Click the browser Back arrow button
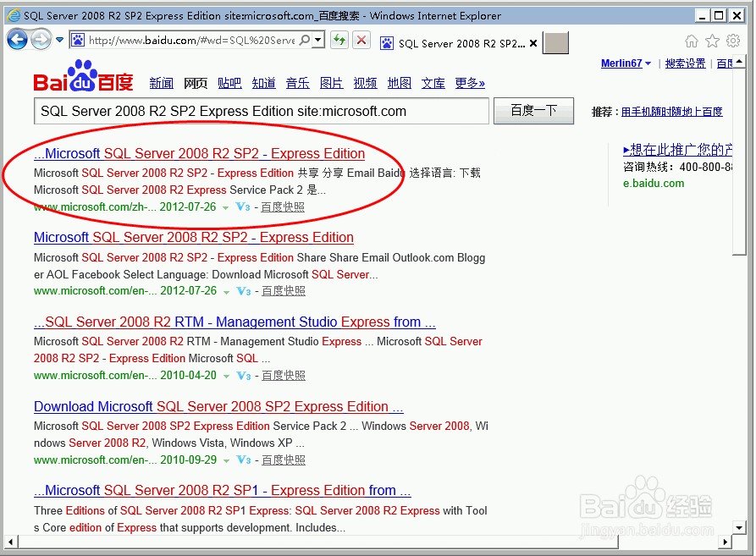 coord(18,40)
